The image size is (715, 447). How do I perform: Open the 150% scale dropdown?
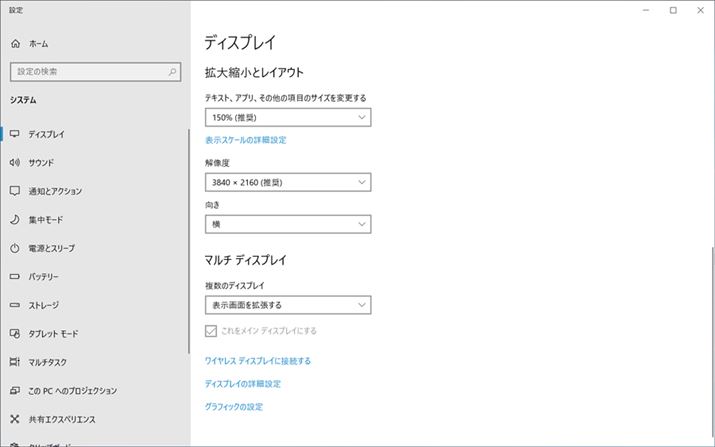tap(288, 118)
